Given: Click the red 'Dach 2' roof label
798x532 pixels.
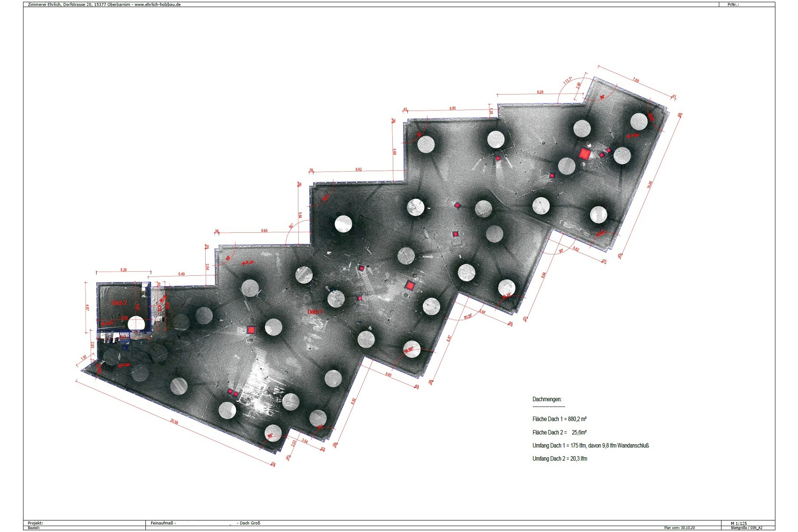Looking at the screenshot, I should (119, 303).
